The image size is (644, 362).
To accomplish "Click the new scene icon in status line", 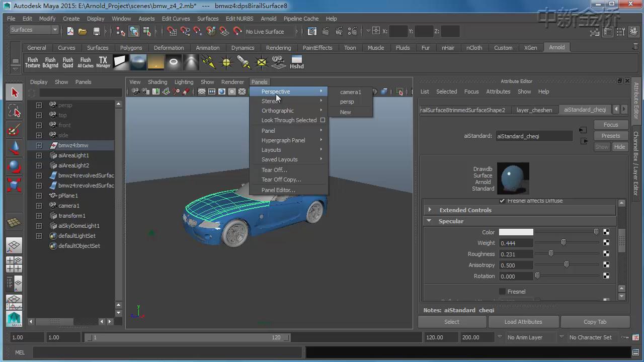I will click(70, 31).
